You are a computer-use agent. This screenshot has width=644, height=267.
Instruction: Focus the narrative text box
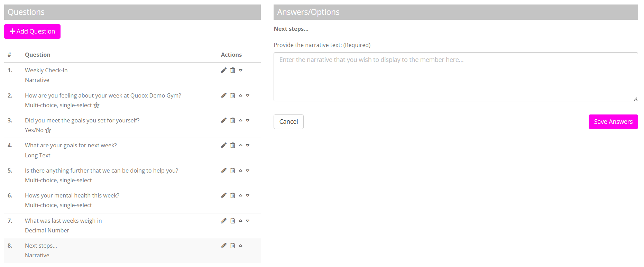(456, 77)
